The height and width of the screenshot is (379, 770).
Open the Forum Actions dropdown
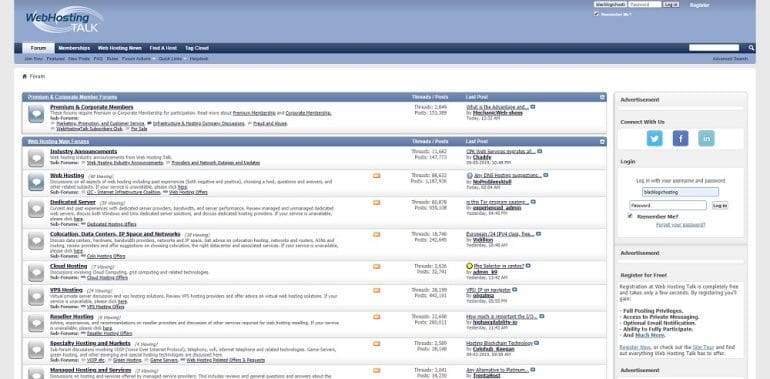(137, 59)
